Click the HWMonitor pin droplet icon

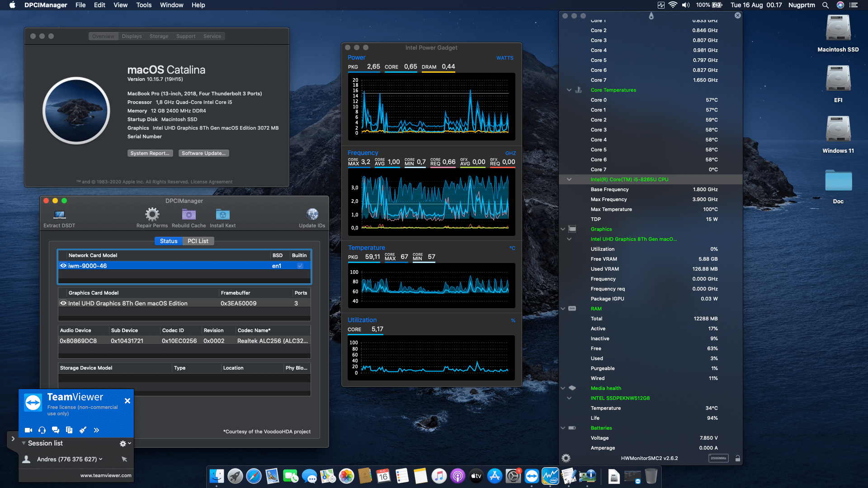point(651,16)
